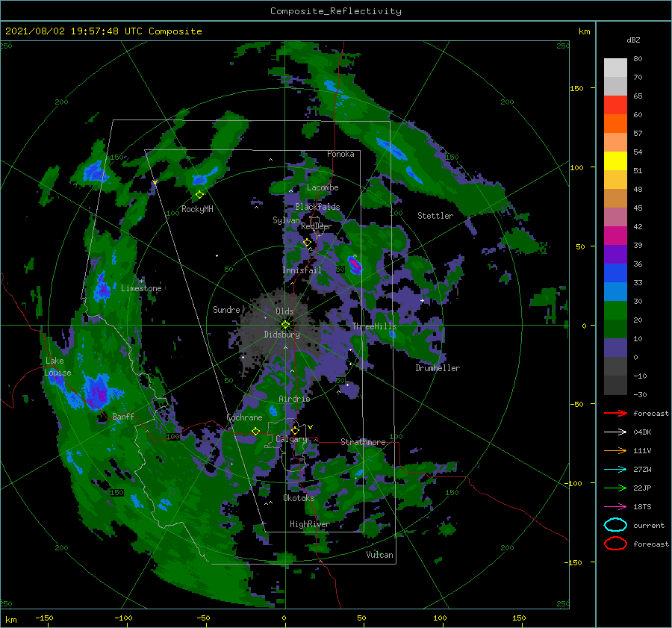Screen dimensions: 672x628
Task: Click the Sundre town label
Action: tap(226, 310)
